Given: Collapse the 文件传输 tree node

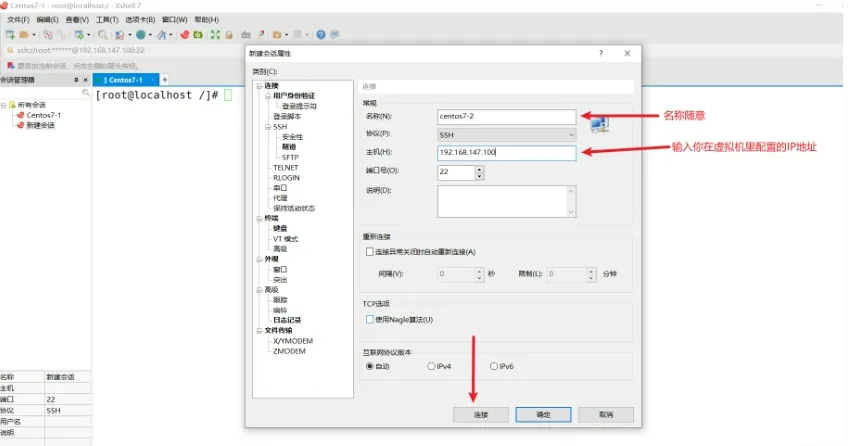Looking at the screenshot, I should point(260,330).
